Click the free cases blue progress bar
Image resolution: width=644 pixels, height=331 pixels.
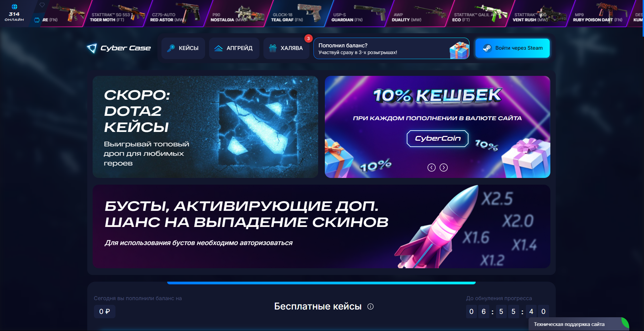click(321, 283)
